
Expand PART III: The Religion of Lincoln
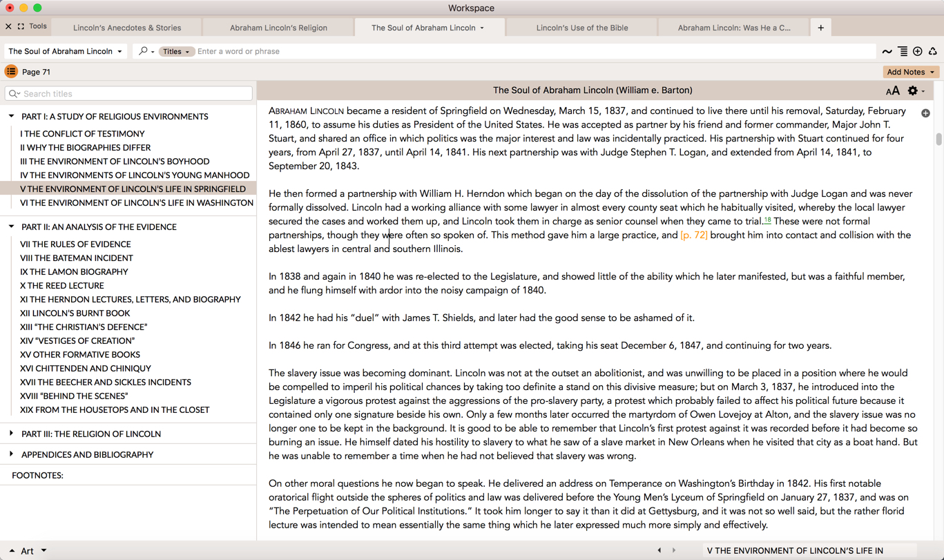tap(12, 434)
